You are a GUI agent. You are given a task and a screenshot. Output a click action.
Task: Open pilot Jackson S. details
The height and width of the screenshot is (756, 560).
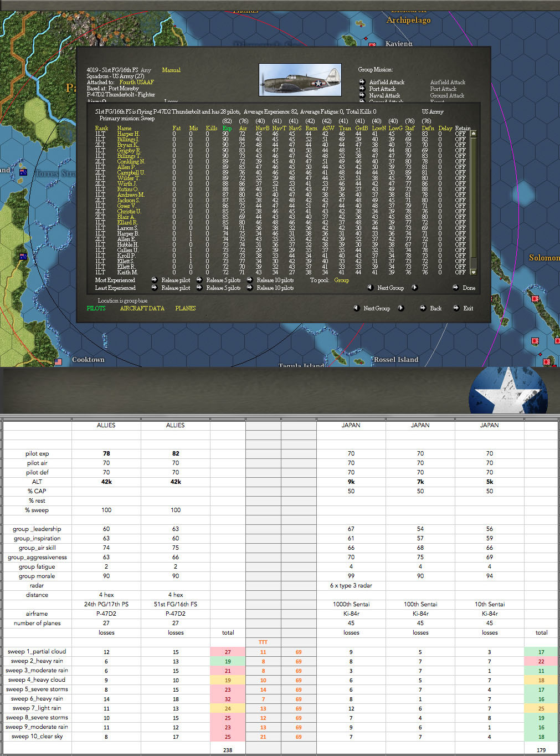pos(128,200)
